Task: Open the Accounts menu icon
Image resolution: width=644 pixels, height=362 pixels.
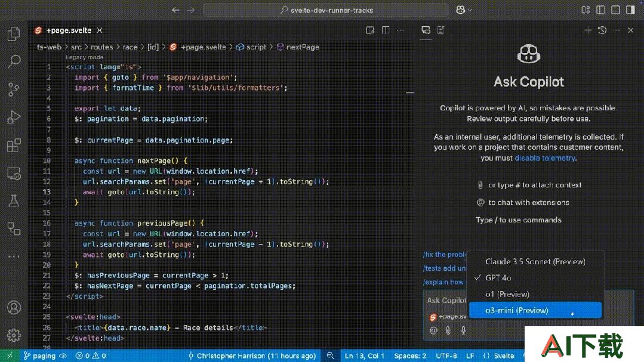Action: click(14, 307)
